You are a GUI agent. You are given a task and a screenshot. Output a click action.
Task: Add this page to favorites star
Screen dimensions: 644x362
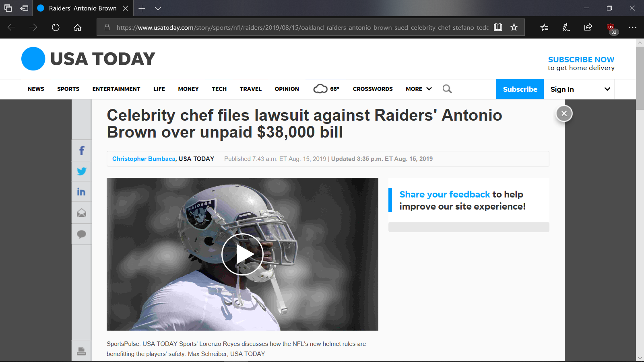tap(514, 27)
